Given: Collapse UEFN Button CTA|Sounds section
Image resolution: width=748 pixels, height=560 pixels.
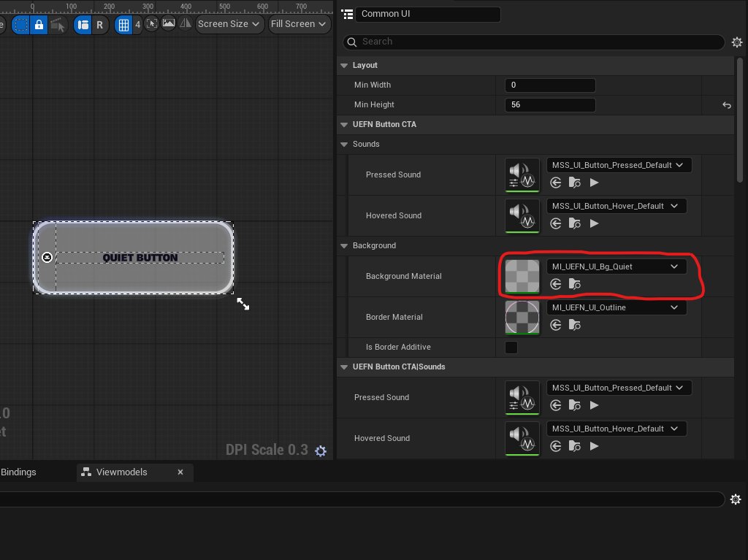Looking at the screenshot, I should (344, 367).
